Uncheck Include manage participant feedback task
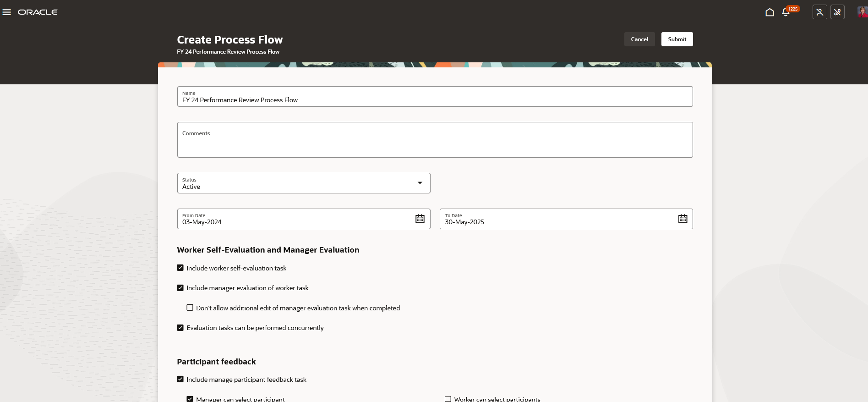This screenshot has width=868, height=402. pyautogui.click(x=180, y=380)
